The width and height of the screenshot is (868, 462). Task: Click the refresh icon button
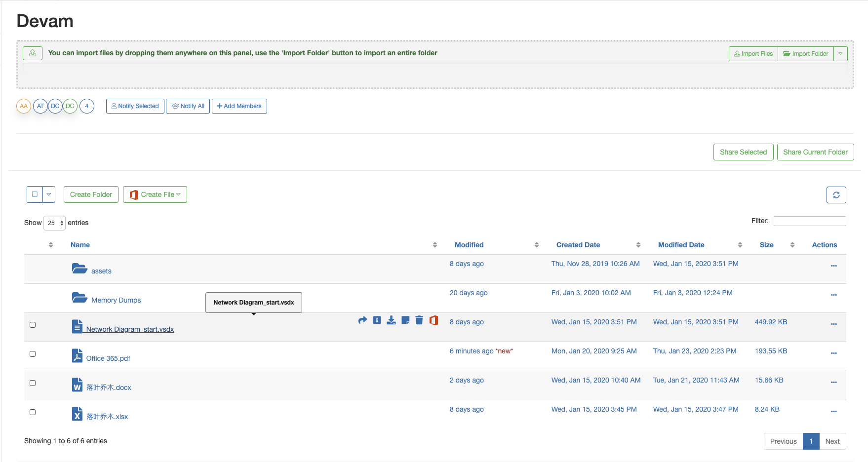point(836,195)
